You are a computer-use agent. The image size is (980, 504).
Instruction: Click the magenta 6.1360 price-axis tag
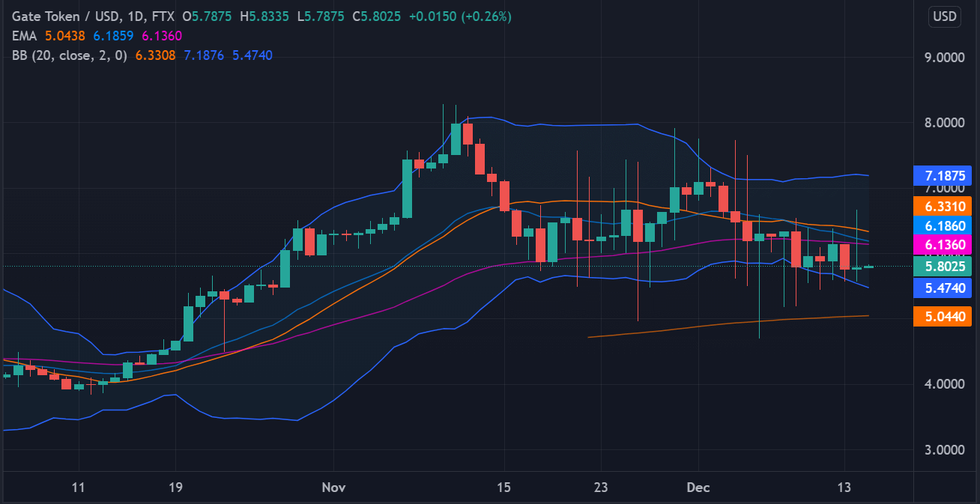[x=943, y=245]
